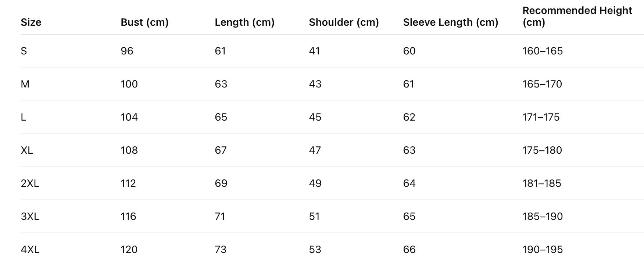The width and height of the screenshot is (644, 264).
Task: Click the Sleeve Length (cm) header
Action: pos(450,22)
